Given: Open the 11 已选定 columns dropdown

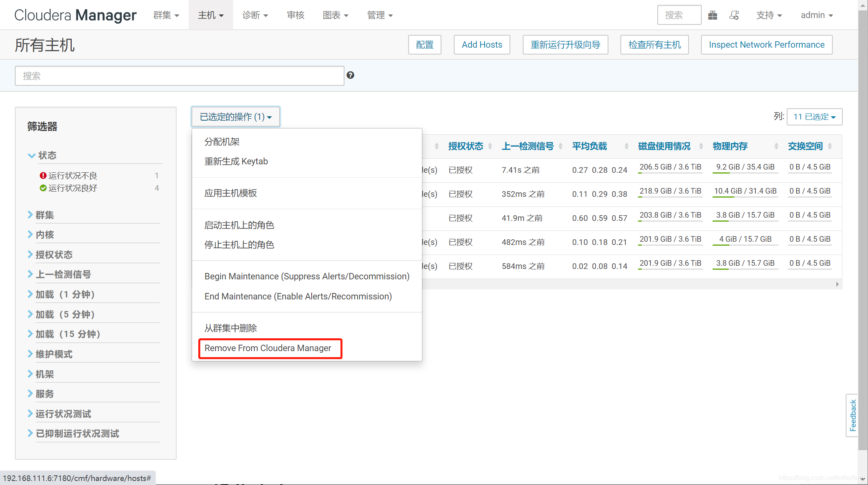Looking at the screenshot, I should click(814, 117).
